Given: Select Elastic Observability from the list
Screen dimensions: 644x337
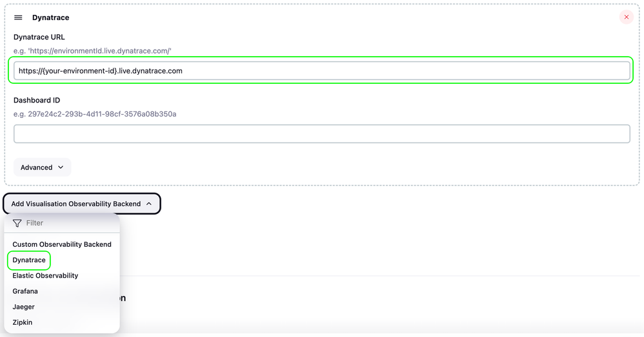Looking at the screenshot, I should pyautogui.click(x=45, y=276).
